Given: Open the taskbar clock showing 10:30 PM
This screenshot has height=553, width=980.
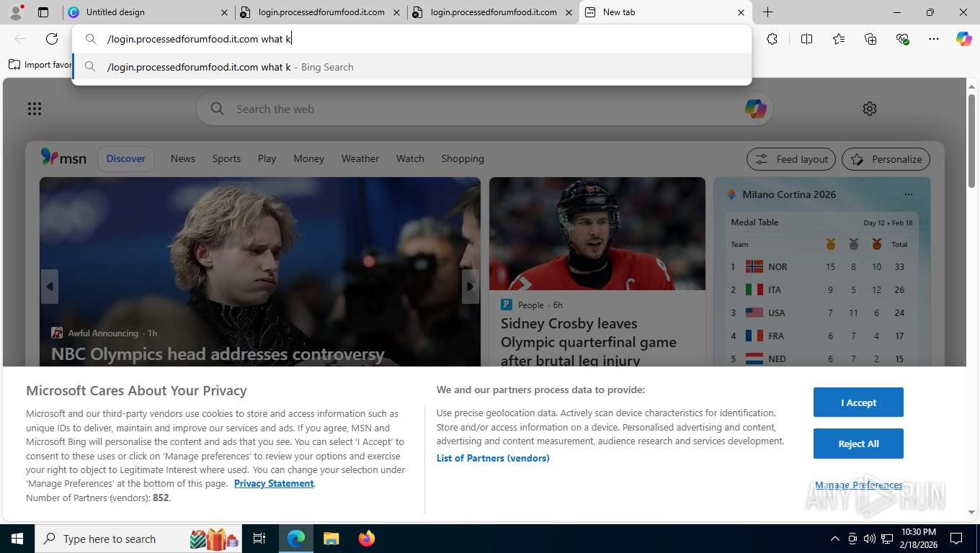Looking at the screenshot, I should tap(918, 539).
